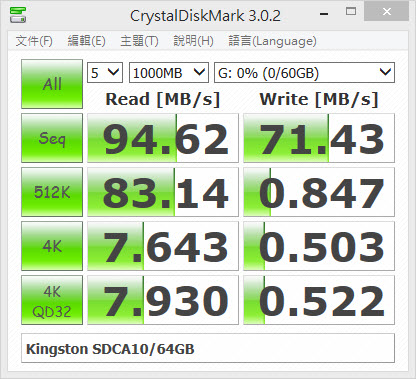Minimize the CrystalDiskMark window
This screenshot has width=416, height=379.
pos(324,13)
